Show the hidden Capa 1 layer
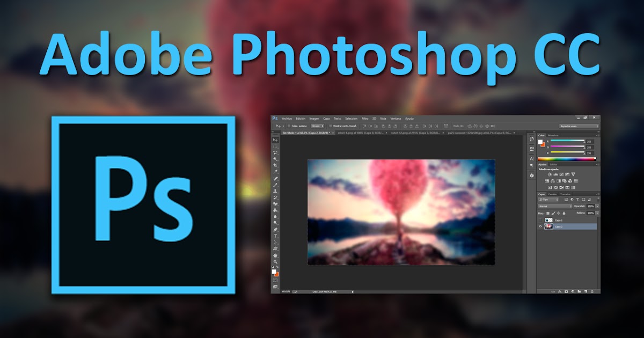This screenshot has width=644, height=338. coord(540,220)
